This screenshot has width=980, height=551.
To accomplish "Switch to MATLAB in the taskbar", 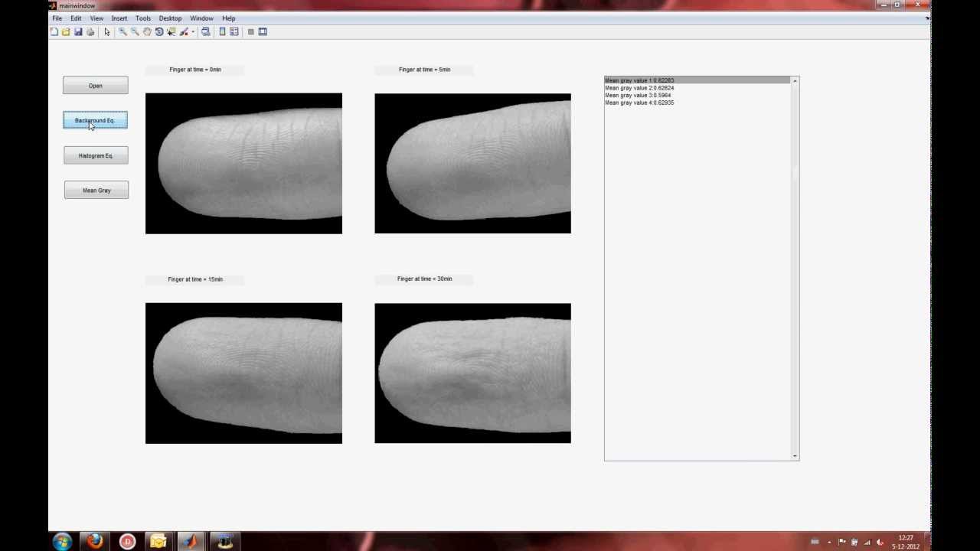I will click(x=191, y=542).
